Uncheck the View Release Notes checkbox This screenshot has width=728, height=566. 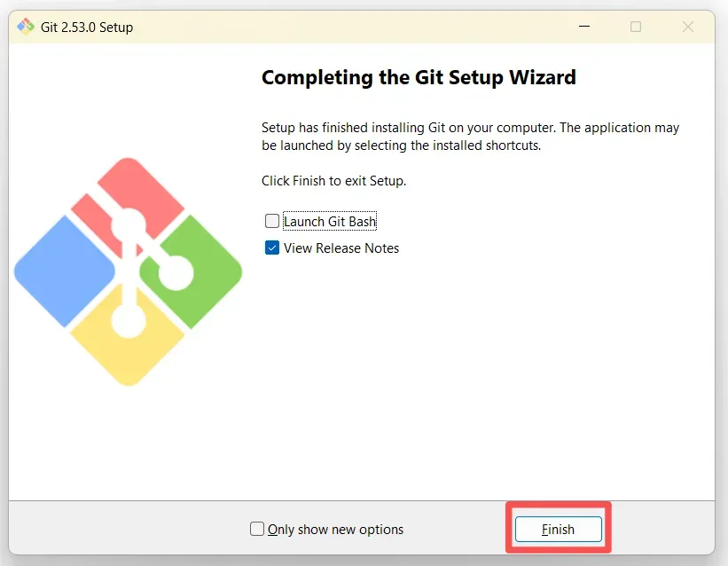pyautogui.click(x=272, y=248)
